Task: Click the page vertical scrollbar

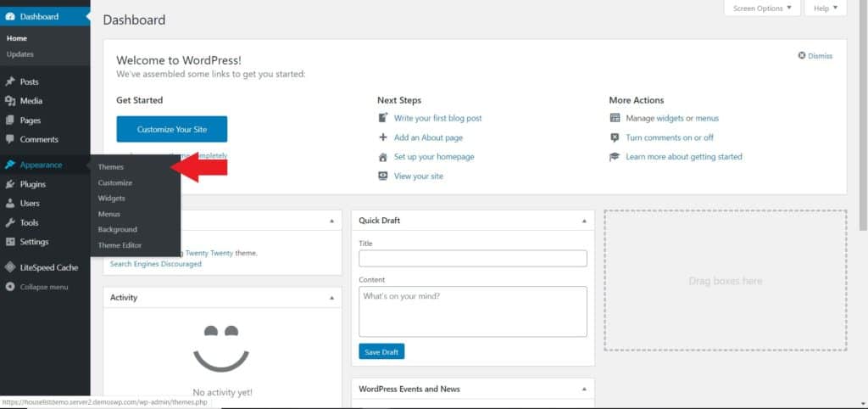Action: click(863, 116)
